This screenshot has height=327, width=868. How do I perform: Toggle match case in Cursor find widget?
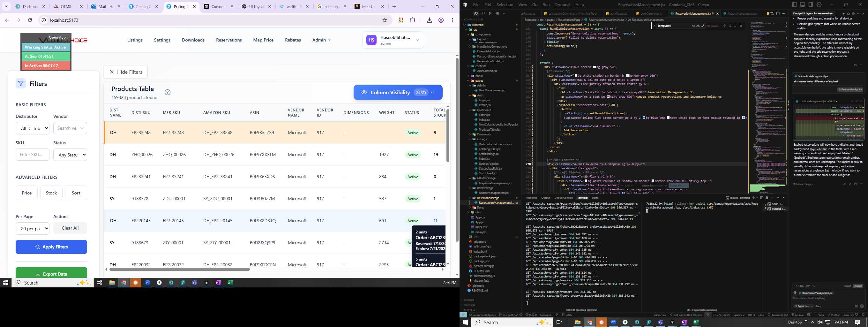pos(693,26)
